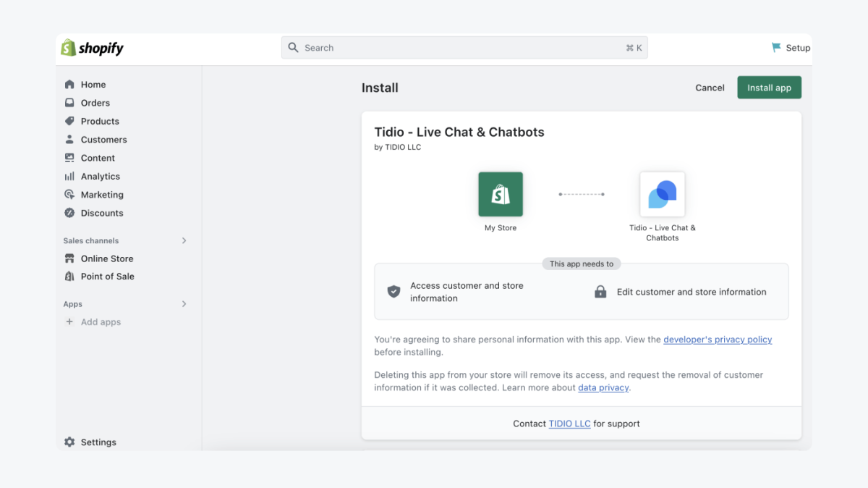Click the Install app button

click(x=769, y=87)
